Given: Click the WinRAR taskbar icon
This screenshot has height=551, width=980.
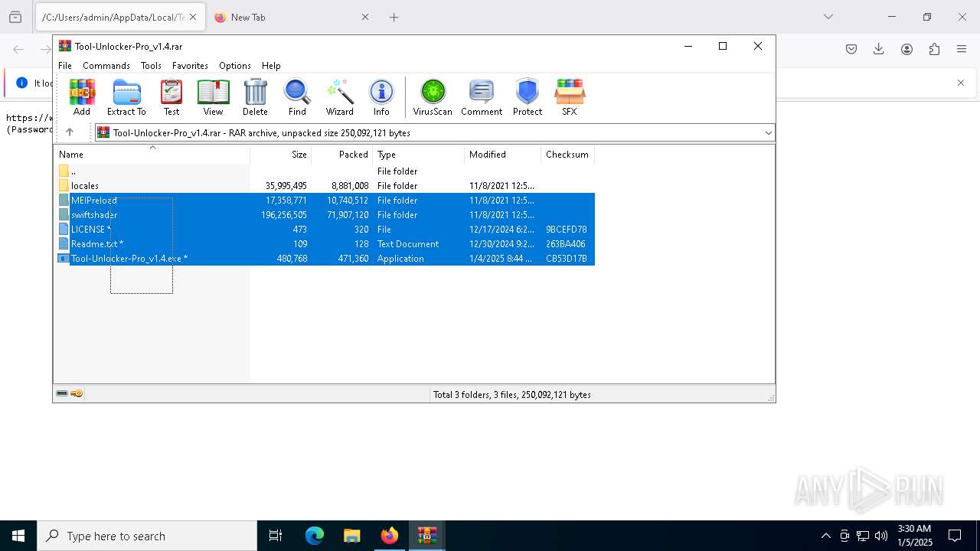Looking at the screenshot, I should click(x=427, y=536).
